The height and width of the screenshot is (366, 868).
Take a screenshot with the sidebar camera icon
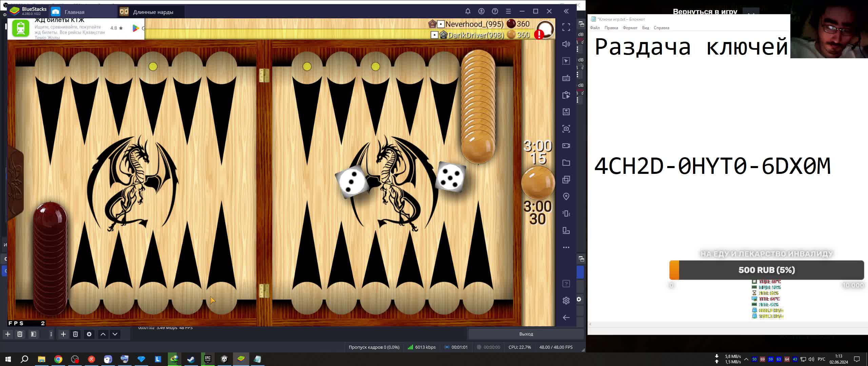(566, 129)
